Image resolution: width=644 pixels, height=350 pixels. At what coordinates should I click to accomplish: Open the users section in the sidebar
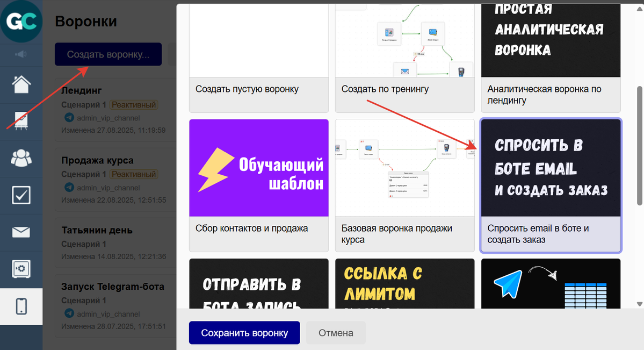click(x=21, y=158)
